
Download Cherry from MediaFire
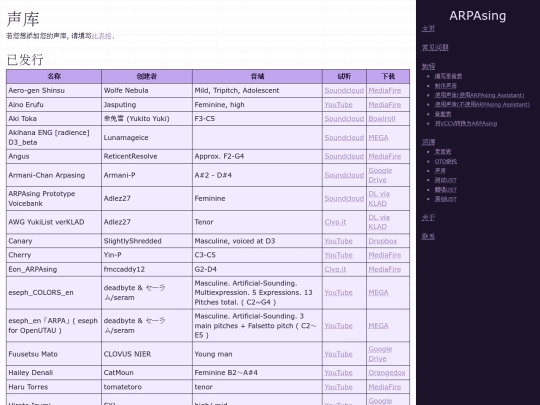384,255
